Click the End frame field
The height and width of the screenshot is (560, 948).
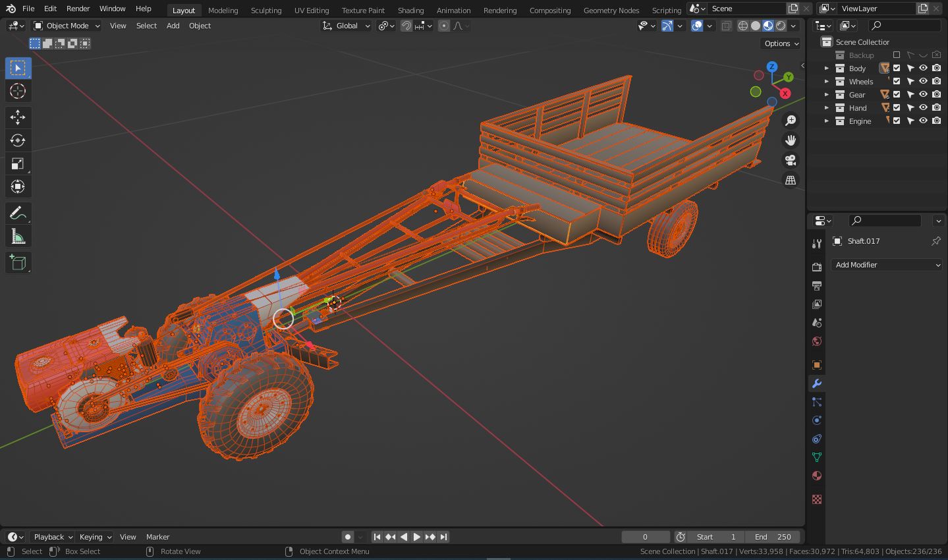click(x=774, y=537)
